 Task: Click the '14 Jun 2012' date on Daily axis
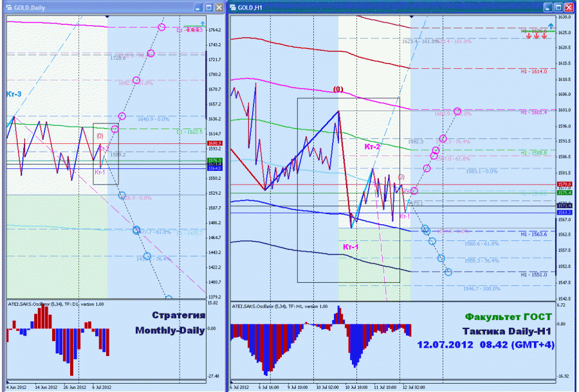point(46,388)
